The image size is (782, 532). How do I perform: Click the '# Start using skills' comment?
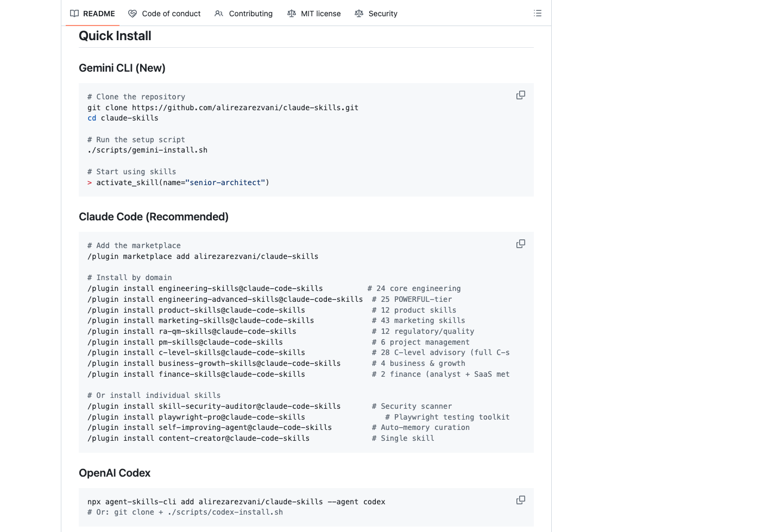[132, 172]
